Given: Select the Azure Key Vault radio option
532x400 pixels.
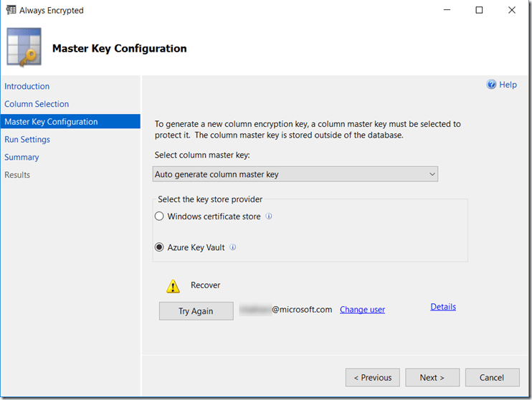Looking at the screenshot, I should [x=159, y=247].
